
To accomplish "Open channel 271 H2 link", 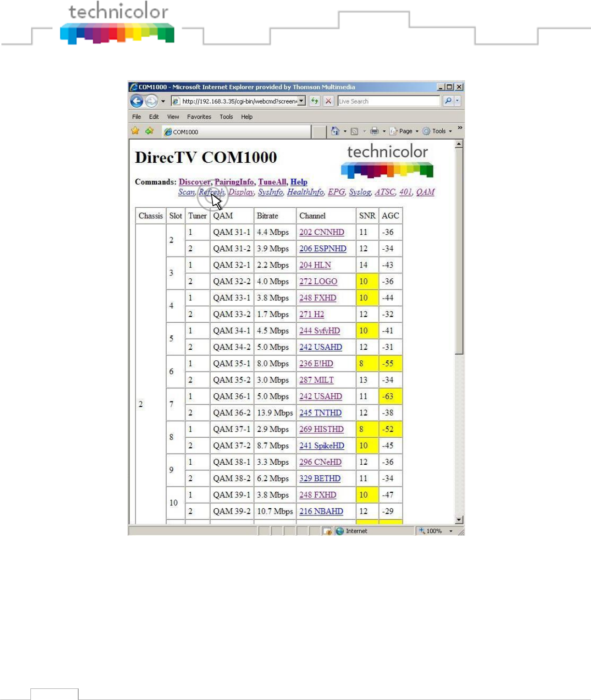I will click(x=311, y=314).
